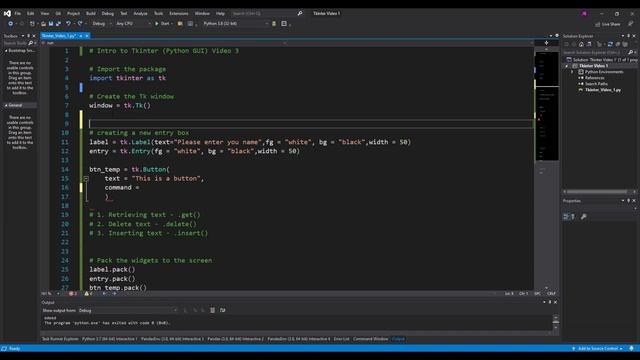Select Tkinter_Video_1.py in Solution Explorer
The height and width of the screenshot is (360, 640).
603,90
